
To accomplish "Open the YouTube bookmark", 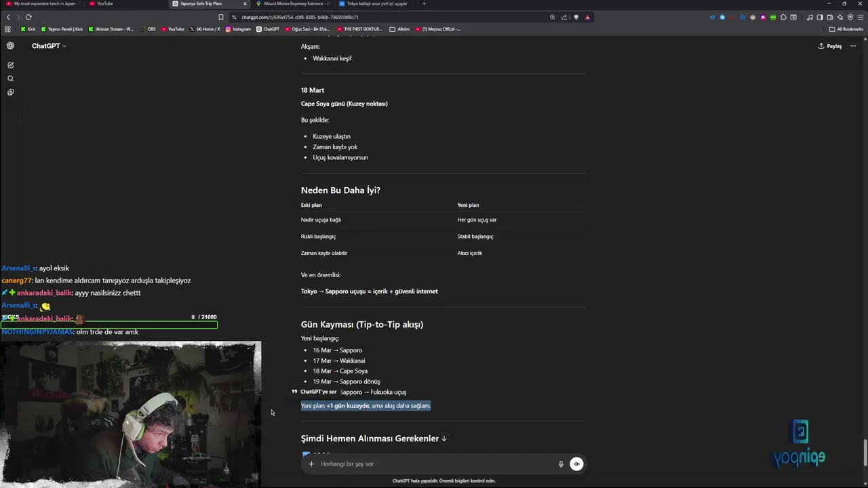I will [x=173, y=29].
